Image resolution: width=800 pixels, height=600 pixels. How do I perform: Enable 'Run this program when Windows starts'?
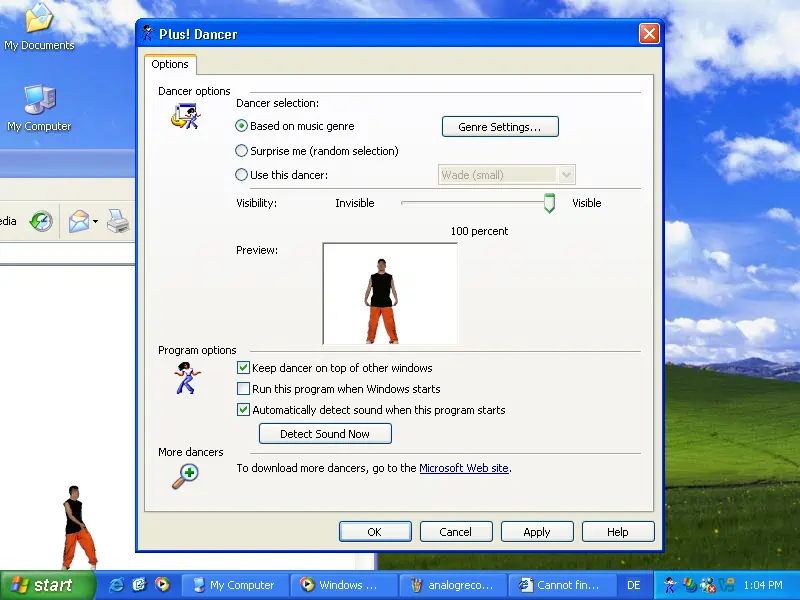coord(243,389)
